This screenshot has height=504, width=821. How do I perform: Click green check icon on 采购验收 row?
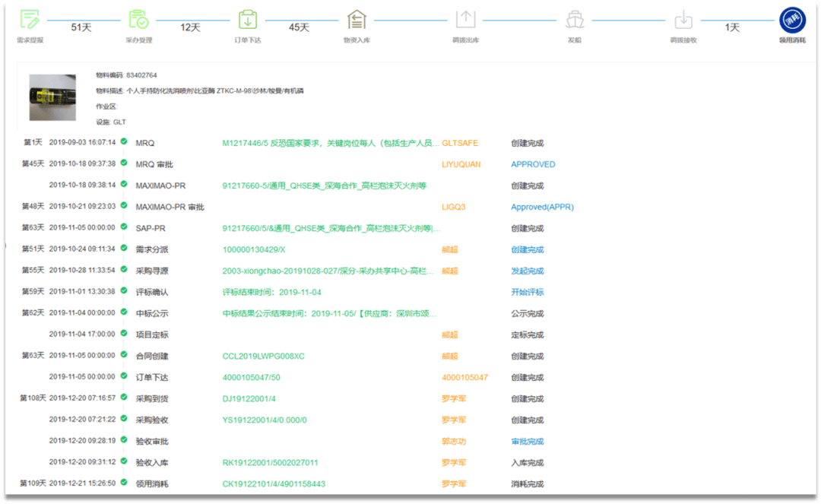124,418
